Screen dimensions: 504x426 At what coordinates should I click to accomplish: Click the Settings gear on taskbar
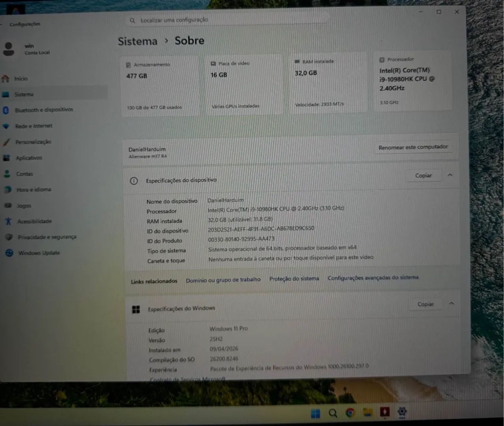tap(402, 411)
